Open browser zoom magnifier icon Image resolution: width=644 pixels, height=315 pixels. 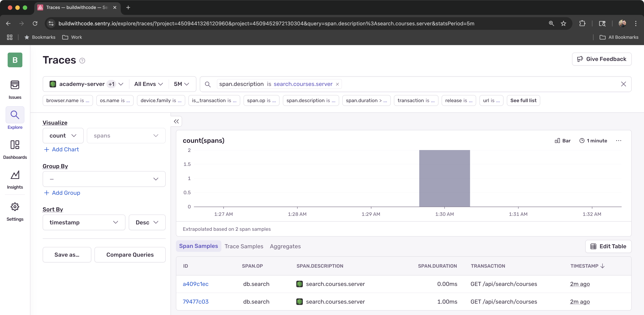(x=551, y=23)
